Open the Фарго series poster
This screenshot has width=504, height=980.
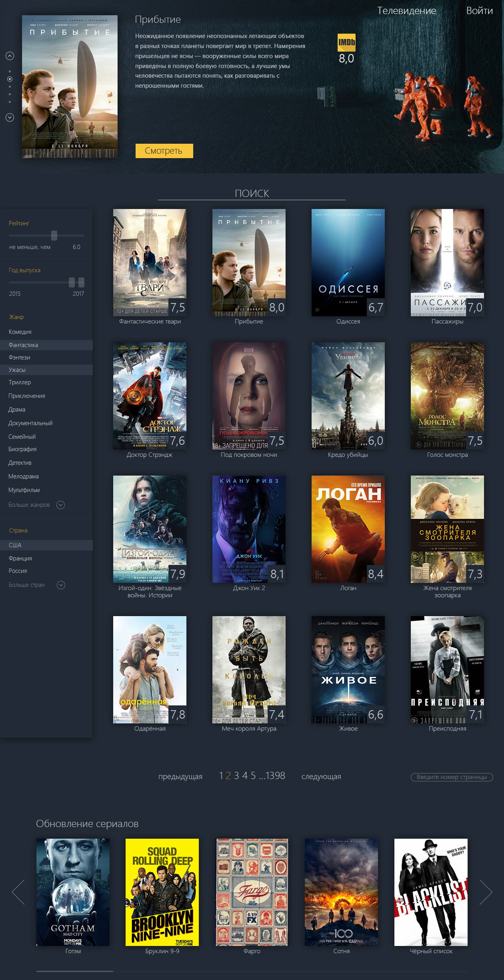[252, 892]
